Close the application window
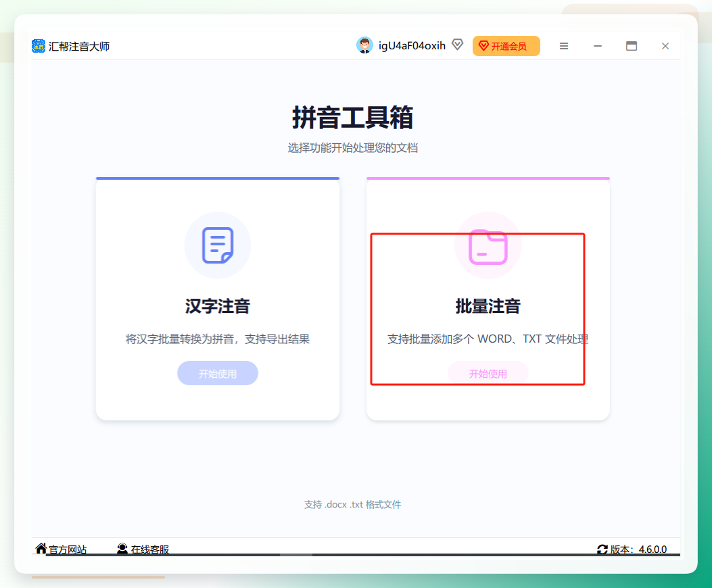712x588 pixels. click(665, 46)
